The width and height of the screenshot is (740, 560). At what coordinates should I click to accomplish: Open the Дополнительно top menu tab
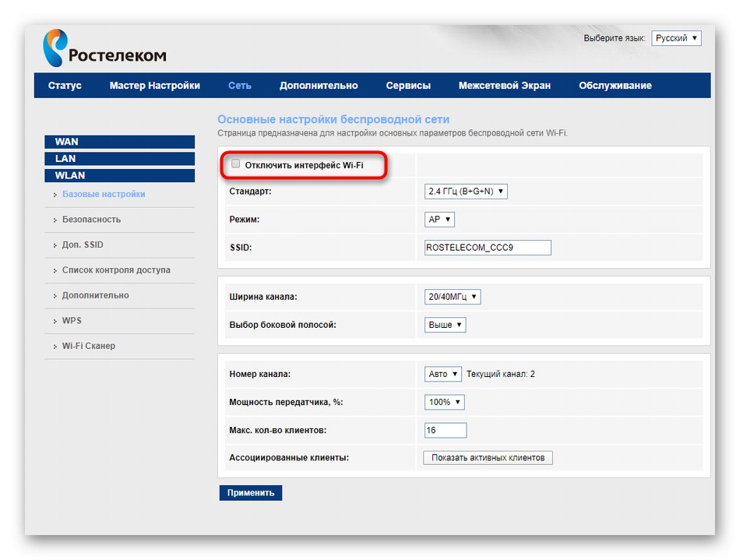click(319, 86)
